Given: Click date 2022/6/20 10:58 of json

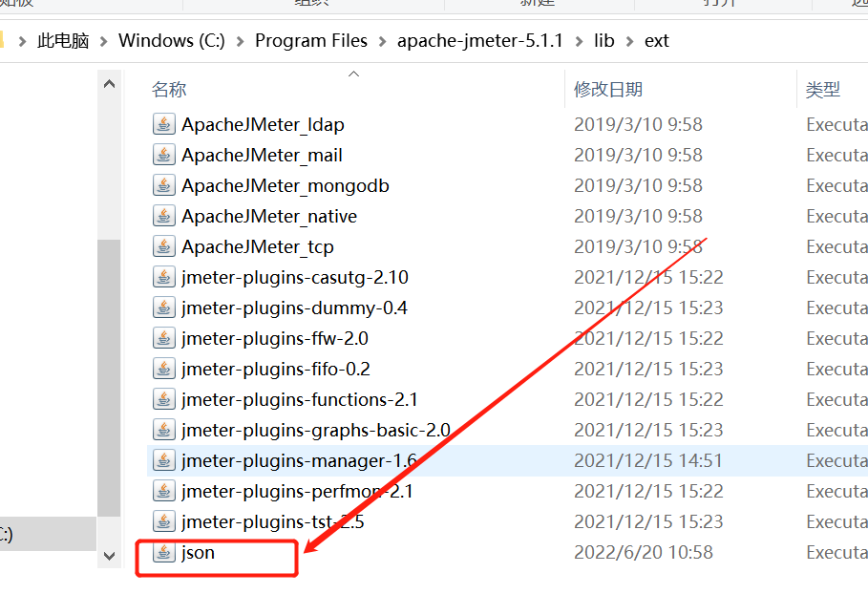Looking at the screenshot, I should pos(644,552).
